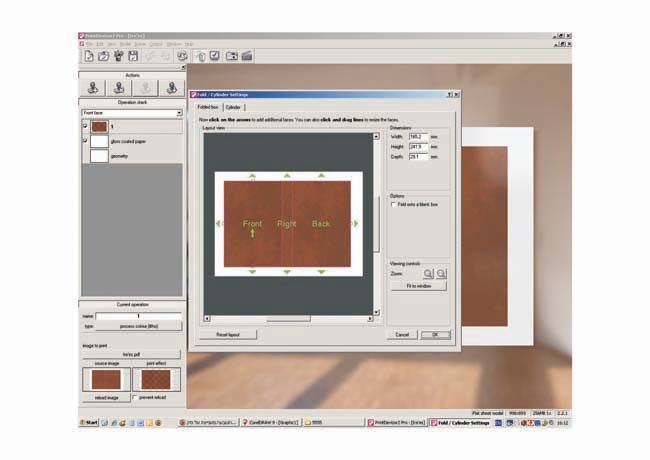Click OK in Fold / Cylinder Settings
Viewport: 650px width, 460px height.
pyautogui.click(x=435, y=334)
